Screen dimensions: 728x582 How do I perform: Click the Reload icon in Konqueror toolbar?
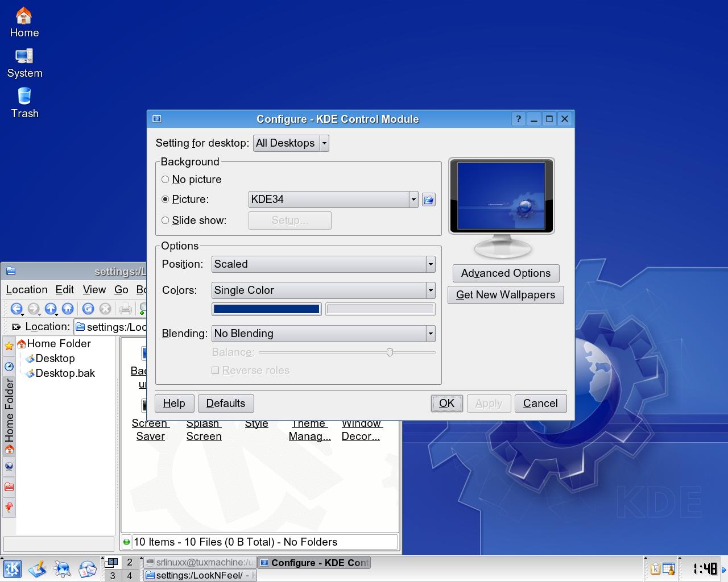pyautogui.click(x=88, y=309)
